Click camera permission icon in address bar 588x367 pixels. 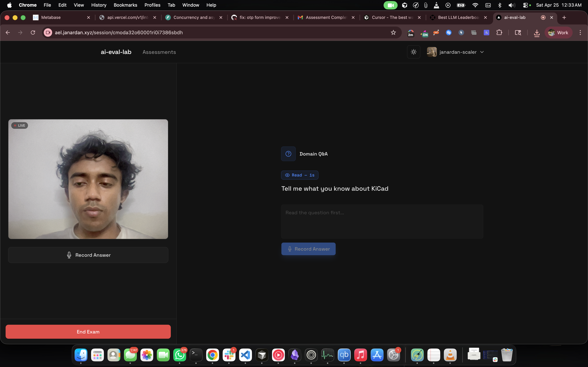pos(48,33)
